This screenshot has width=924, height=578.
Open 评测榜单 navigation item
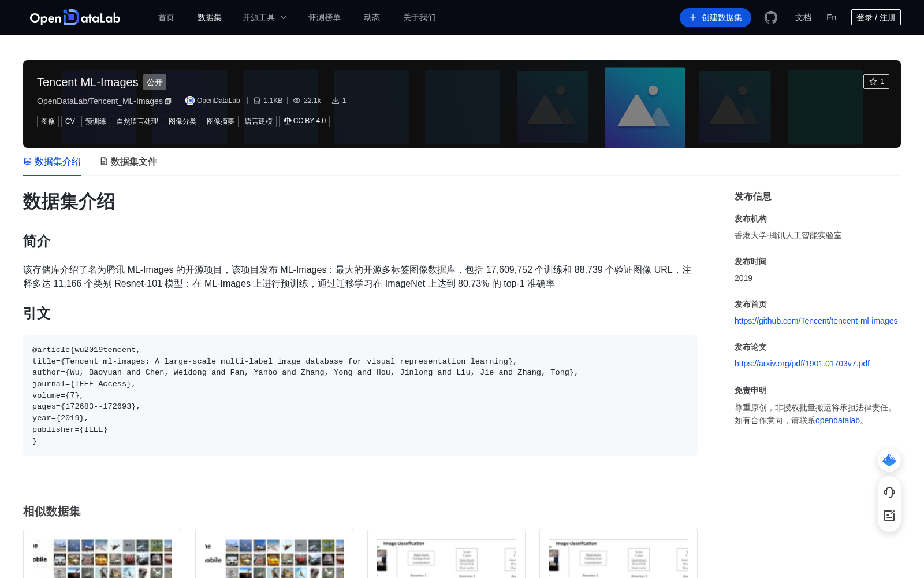point(325,17)
